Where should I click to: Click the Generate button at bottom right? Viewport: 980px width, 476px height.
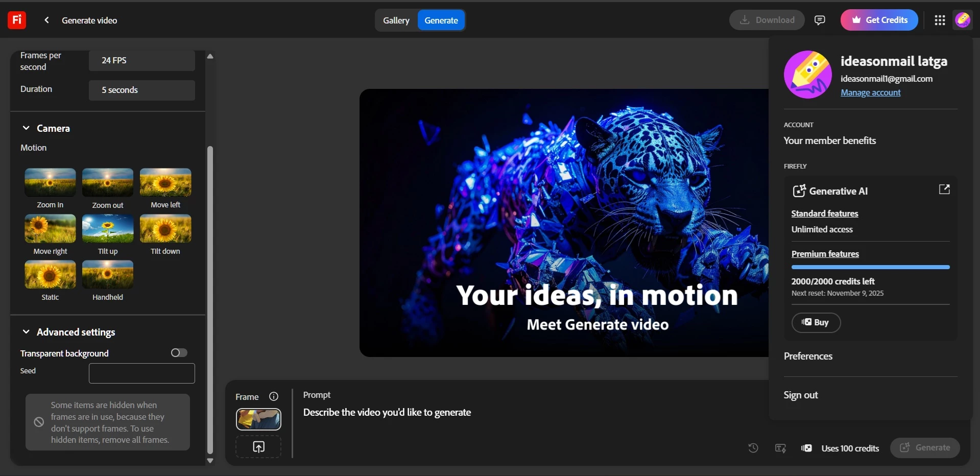pyautogui.click(x=925, y=447)
